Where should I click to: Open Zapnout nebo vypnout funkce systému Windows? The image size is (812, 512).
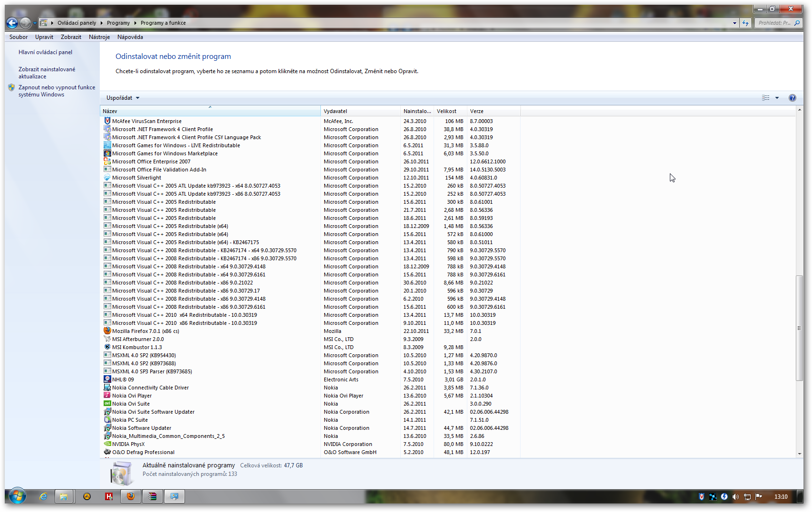[x=57, y=91]
